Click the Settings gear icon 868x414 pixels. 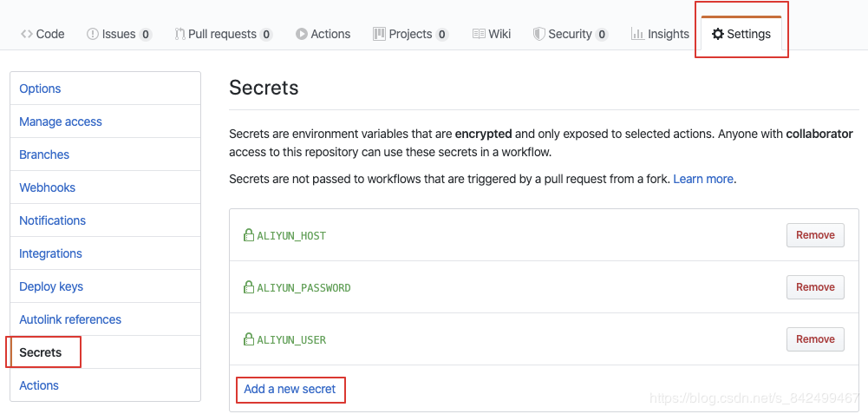718,34
